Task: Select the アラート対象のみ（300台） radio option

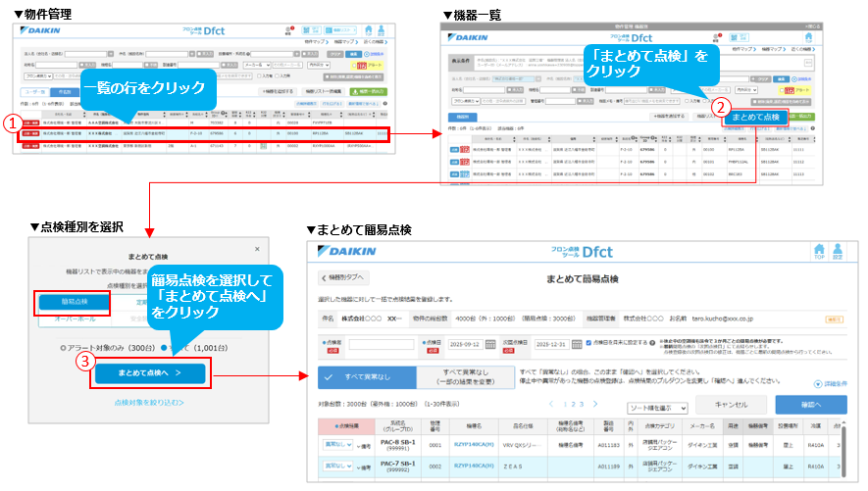Action: (x=64, y=347)
